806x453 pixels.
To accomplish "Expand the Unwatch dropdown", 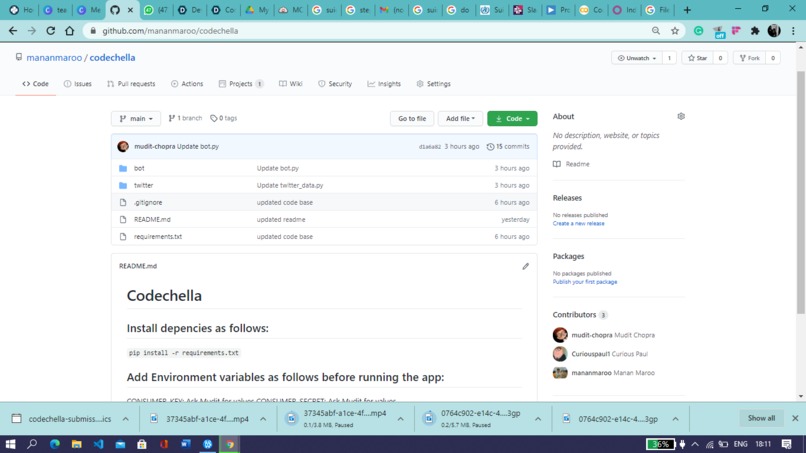I will point(636,58).
